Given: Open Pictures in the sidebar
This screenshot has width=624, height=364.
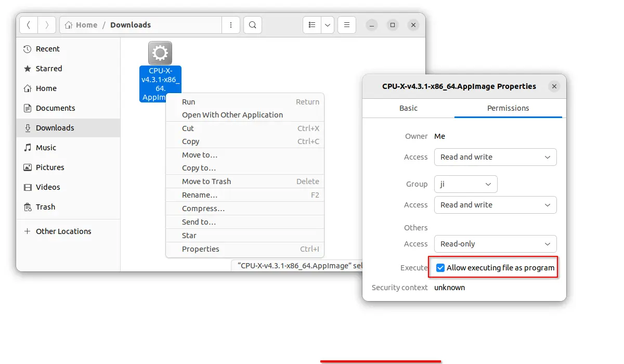Looking at the screenshot, I should coord(68,167).
